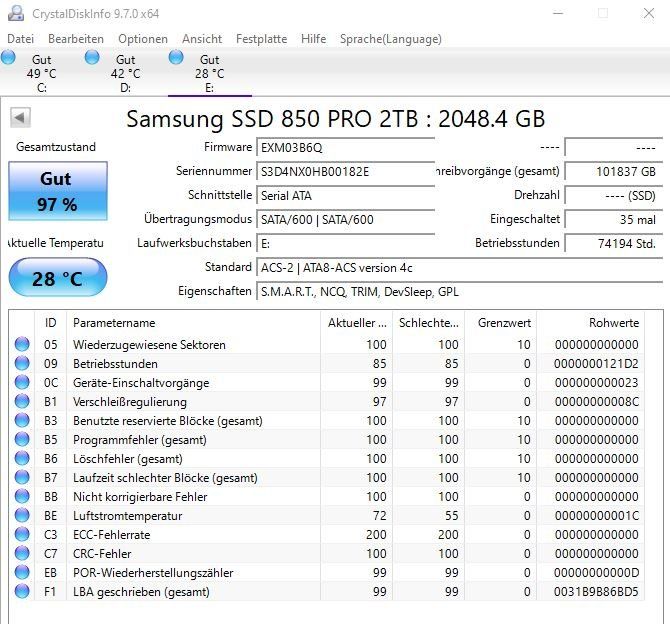Click status orb of Nicht korrigierbare Fehler row
This screenshot has width=670, height=624.
coord(22,496)
